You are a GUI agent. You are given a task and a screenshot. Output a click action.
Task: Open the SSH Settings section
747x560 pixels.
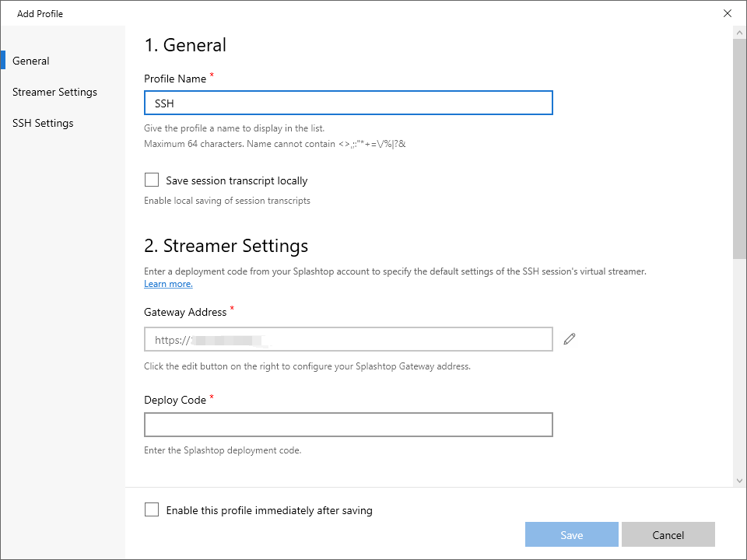[x=43, y=123]
